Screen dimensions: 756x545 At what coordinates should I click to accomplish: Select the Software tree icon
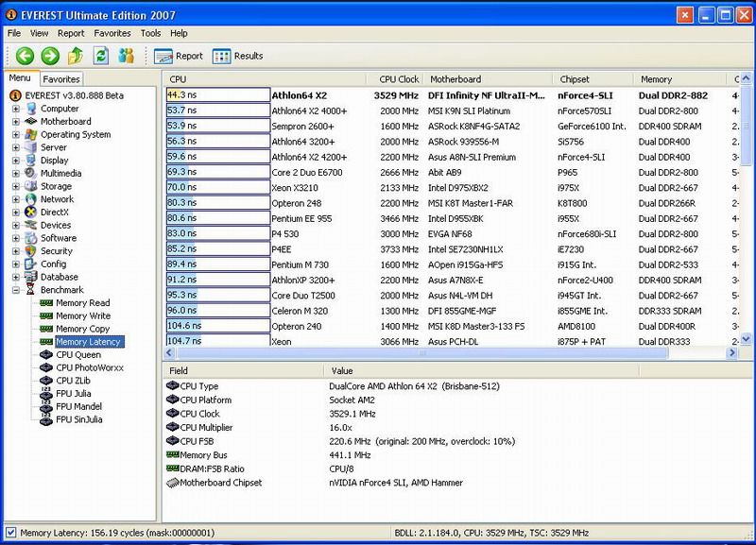click(31, 238)
